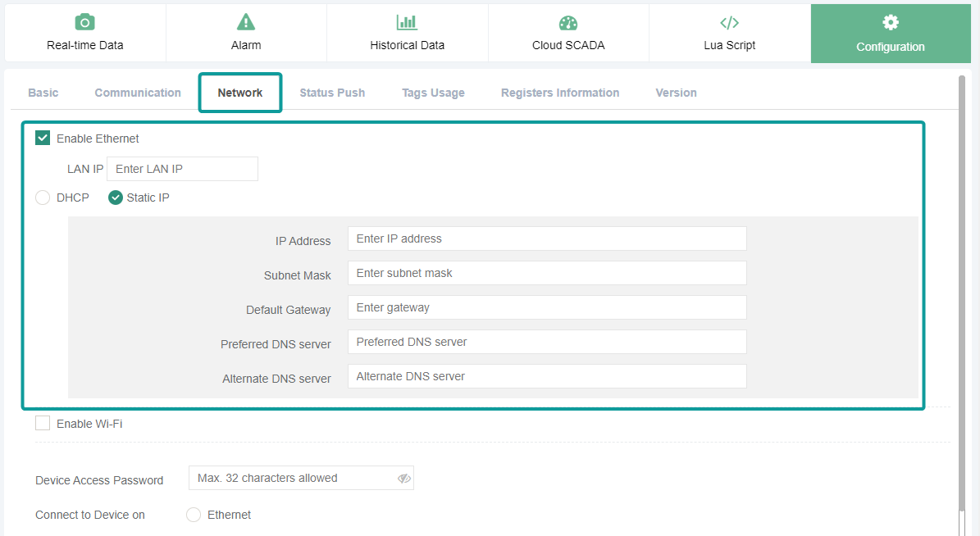Screen dimensions: 980x536
Task: Choose the Static IP radio option
Action: [116, 198]
